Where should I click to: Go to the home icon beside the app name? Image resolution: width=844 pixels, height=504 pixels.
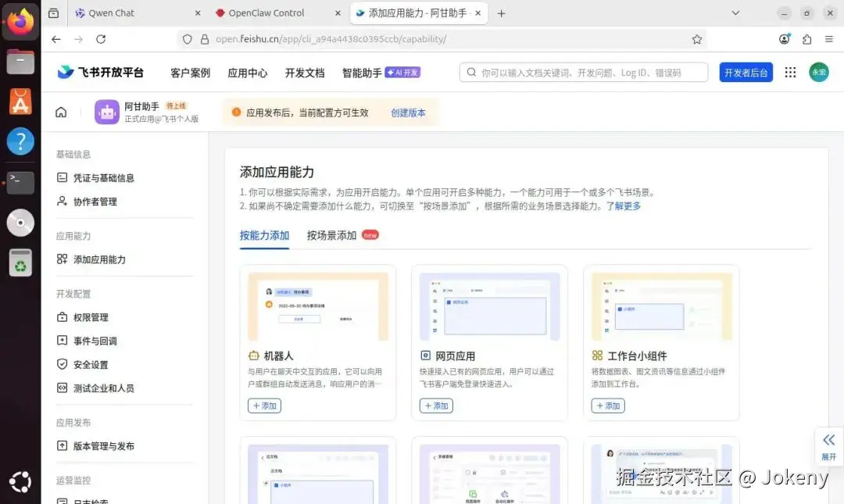(x=62, y=112)
